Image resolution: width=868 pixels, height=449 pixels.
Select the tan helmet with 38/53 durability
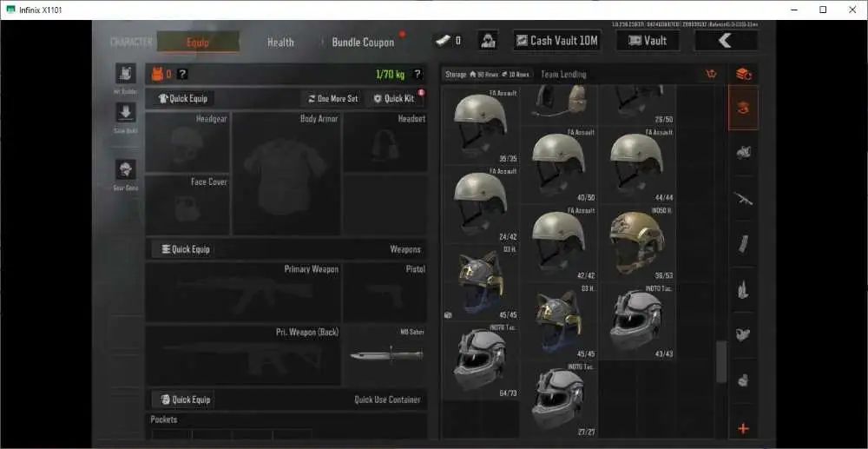click(x=636, y=243)
